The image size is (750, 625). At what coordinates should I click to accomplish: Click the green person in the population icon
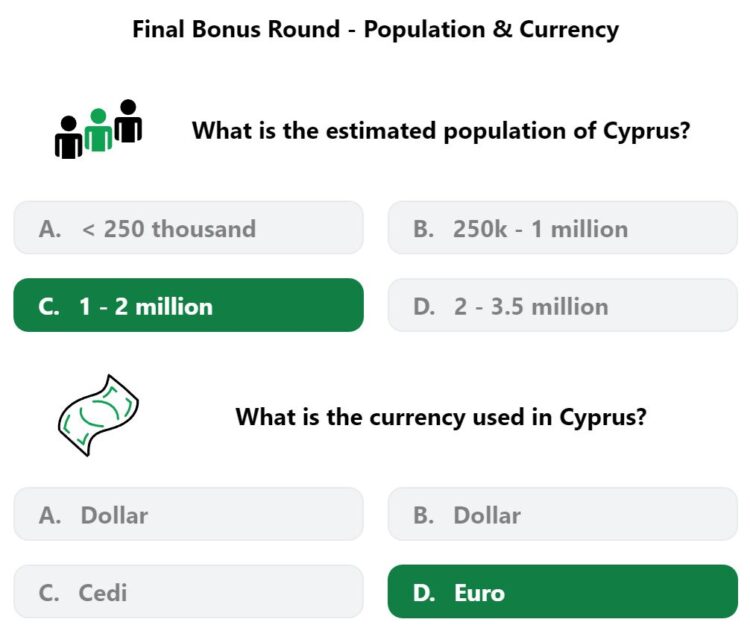tap(99, 130)
